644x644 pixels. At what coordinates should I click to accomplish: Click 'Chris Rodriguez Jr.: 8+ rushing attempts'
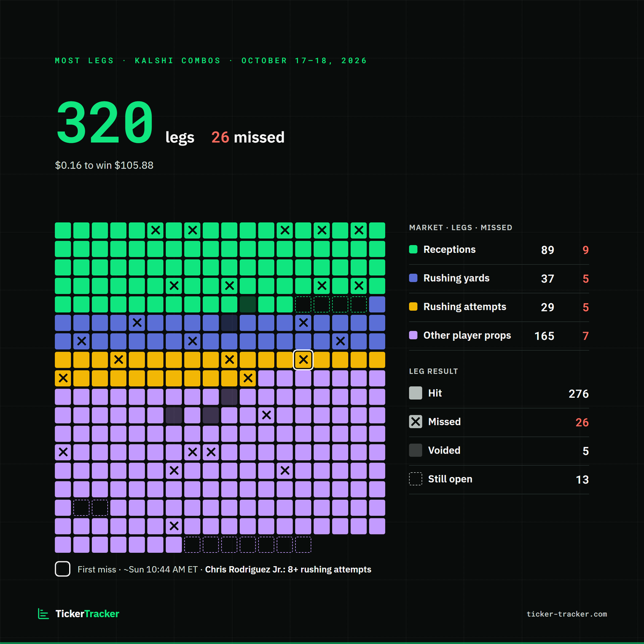coord(288,569)
